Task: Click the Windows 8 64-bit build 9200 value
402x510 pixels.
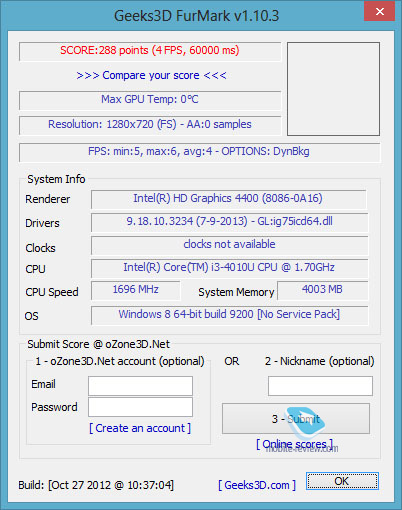Action: (x=229, y=315)
